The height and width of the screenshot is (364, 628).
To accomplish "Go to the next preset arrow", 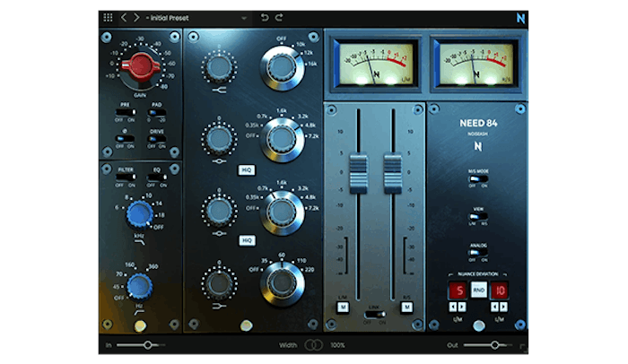I will pyautogui.click(x=136, y=17).
